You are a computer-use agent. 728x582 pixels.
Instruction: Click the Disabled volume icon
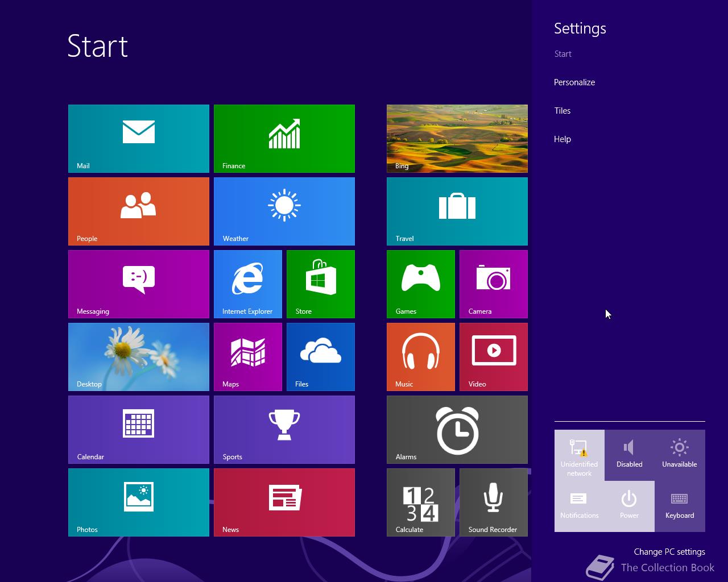pyautogui.click(x=630, y=455)
